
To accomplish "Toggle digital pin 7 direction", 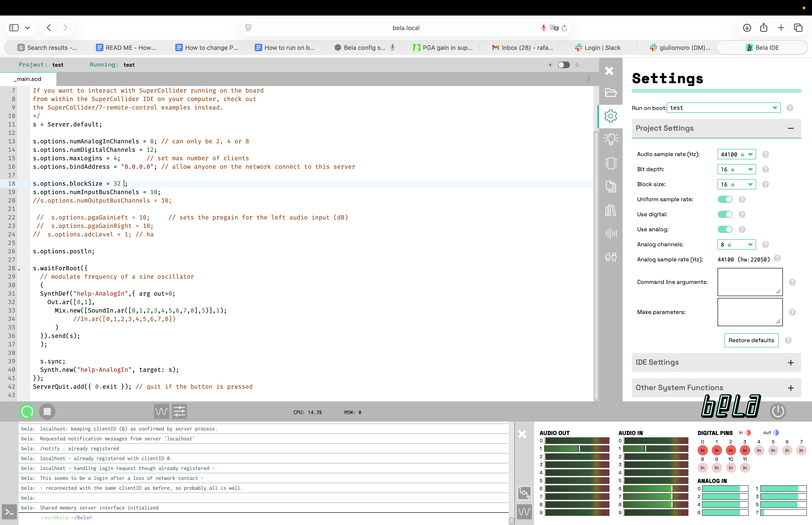I will (801, 450).
